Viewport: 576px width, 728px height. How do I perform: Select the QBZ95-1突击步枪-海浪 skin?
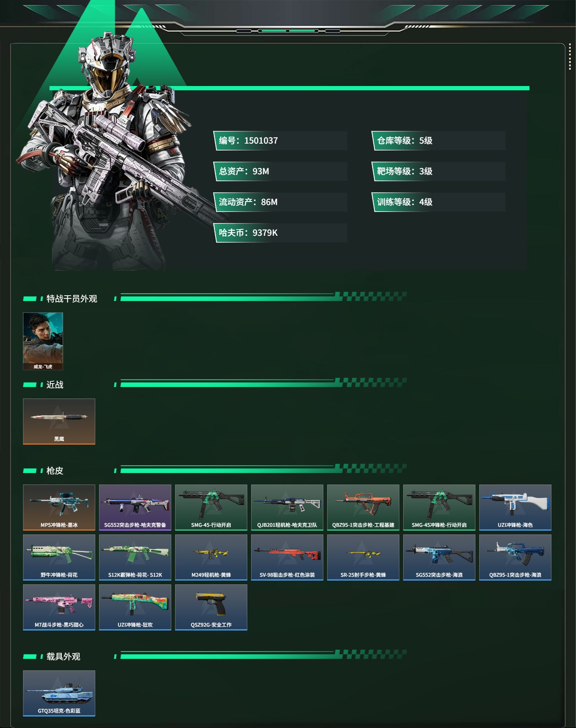515,558
